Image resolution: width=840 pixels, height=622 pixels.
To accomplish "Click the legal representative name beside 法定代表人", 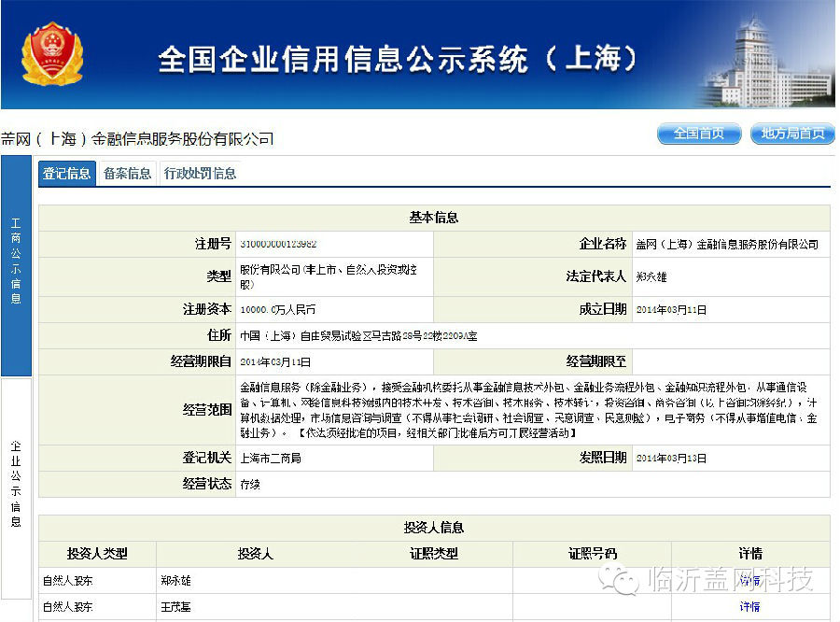I will pos(651,276).
